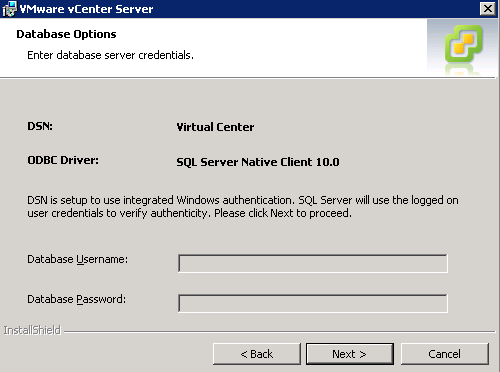Image resolution: width=500 pixels, height=372 pixels.
Task: Click the installer icon in title bar
Action: (9, 9)
